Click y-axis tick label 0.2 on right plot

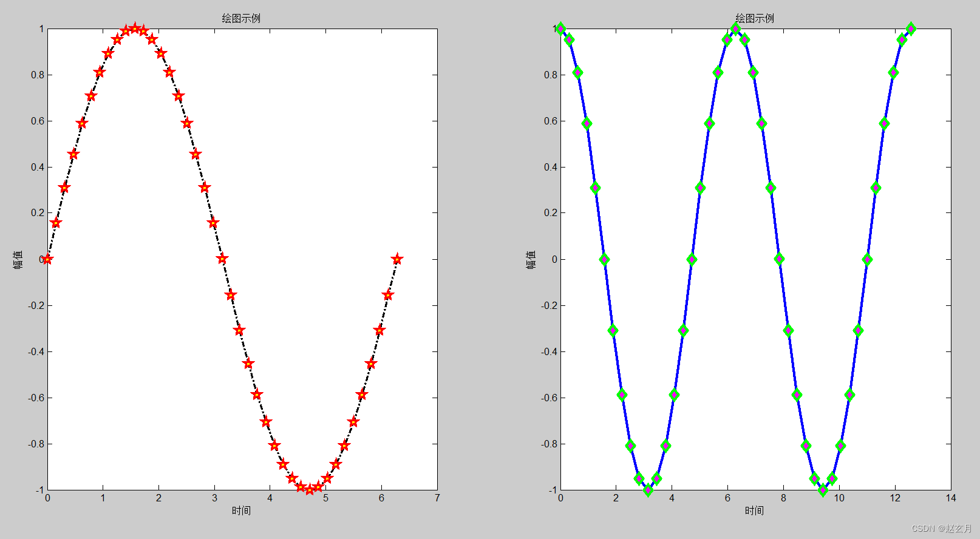551,213
